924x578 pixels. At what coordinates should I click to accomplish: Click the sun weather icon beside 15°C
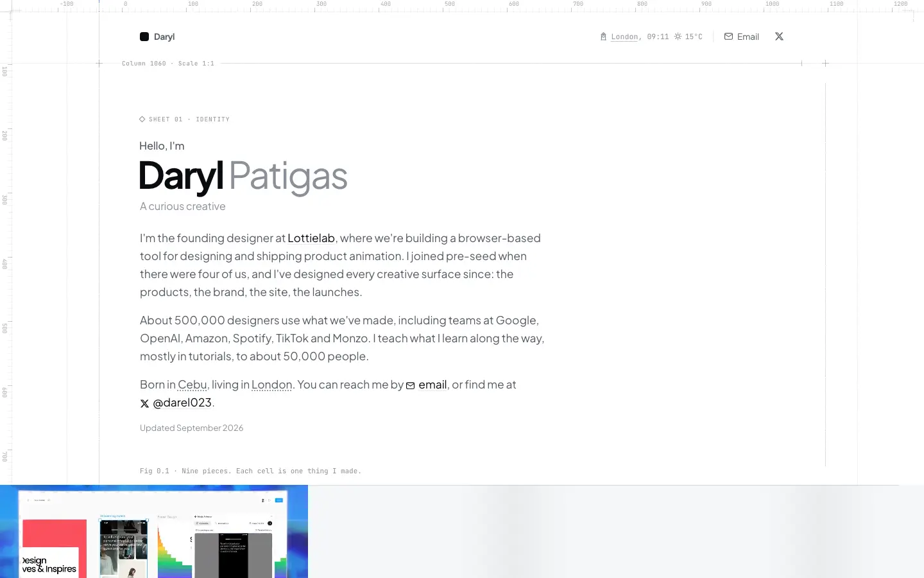(x=678, y=37)
